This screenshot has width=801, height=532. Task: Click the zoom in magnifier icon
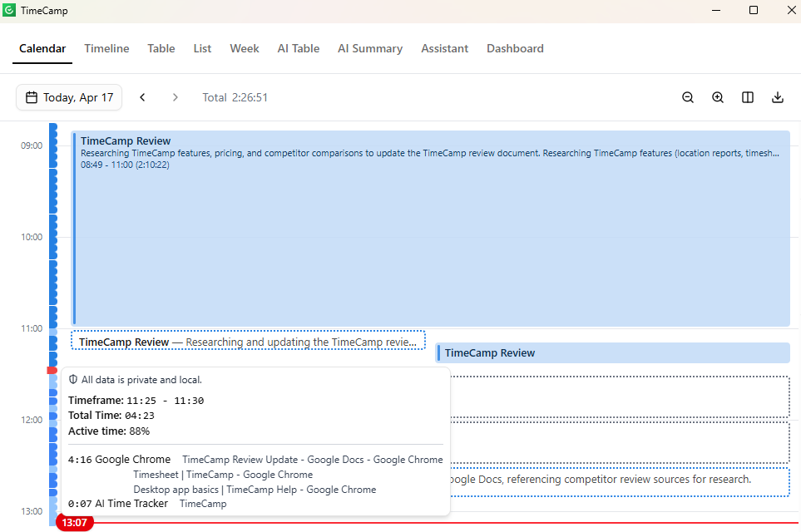tap(718, 97)
